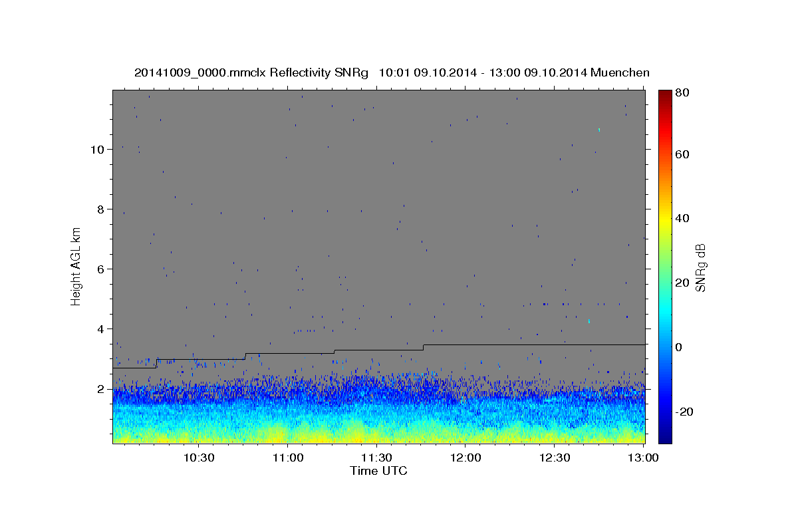
Task: Click the colorbar value 80
Action: point(682,92)
